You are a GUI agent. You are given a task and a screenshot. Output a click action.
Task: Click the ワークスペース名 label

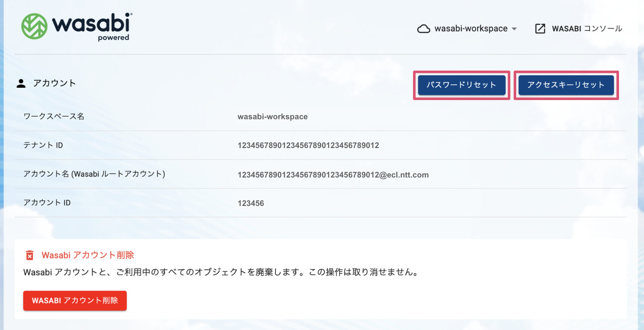(x=54, y=117)
